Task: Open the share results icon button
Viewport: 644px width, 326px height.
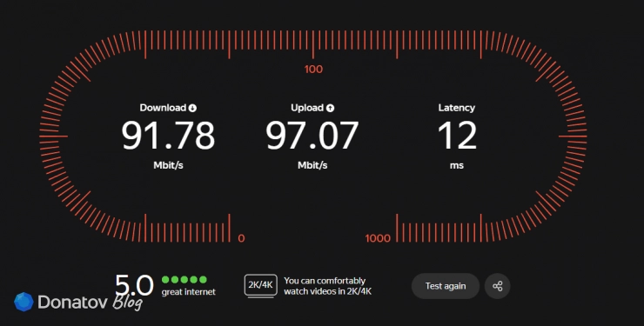Action: point(498,286)
